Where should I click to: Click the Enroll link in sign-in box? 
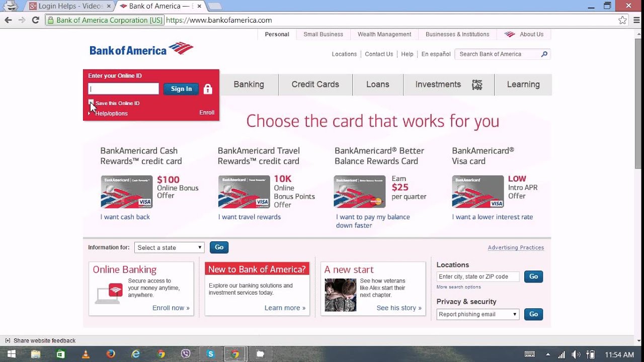pyautogui.click(x=207, y=113)
